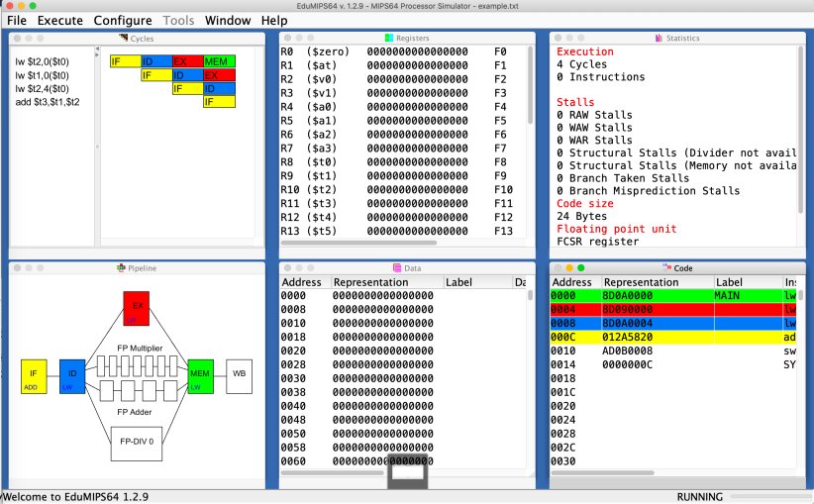
Task: Click the red EX stage block in Pipeline
Action: coord(136,308)
